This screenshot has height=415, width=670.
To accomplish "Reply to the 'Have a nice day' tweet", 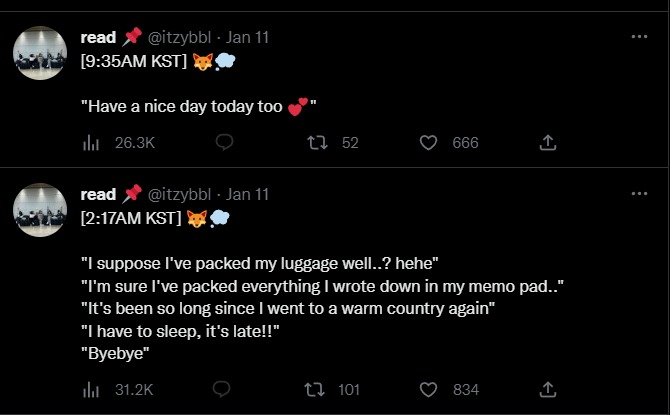I will coord(224,142).
